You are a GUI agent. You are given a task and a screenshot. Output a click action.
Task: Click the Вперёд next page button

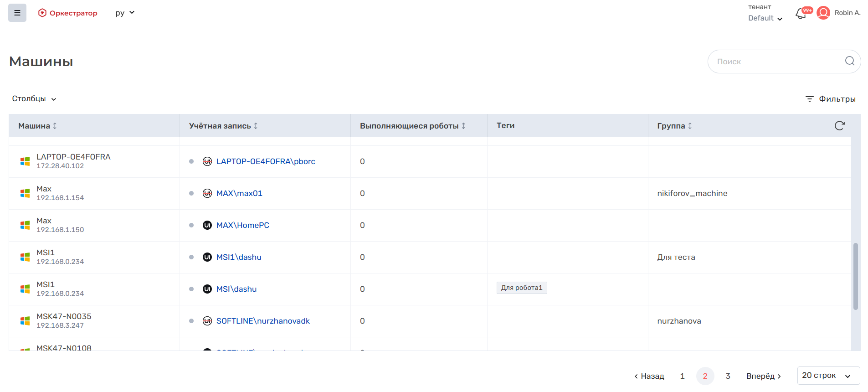coord(764,376)
